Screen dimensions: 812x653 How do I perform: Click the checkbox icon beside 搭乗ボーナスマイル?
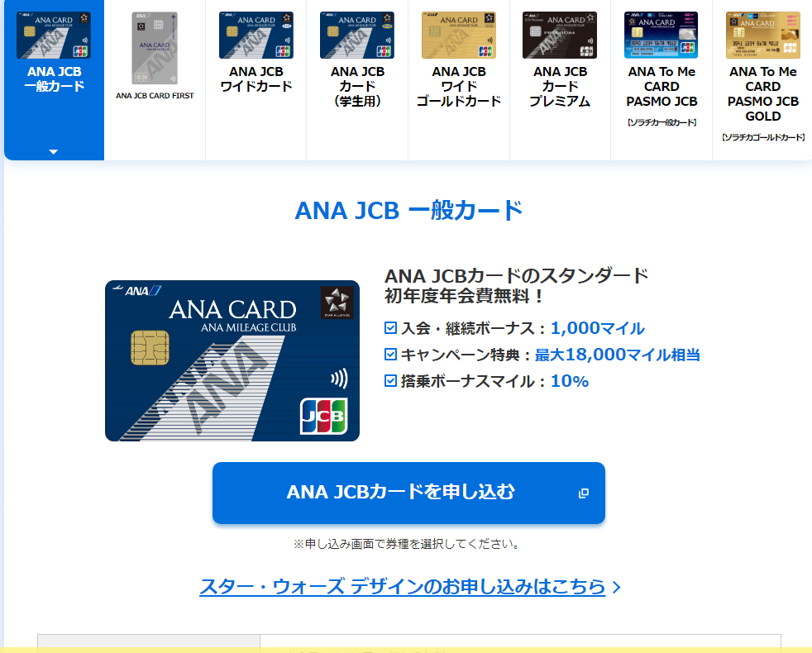click(x=391, y=381)
